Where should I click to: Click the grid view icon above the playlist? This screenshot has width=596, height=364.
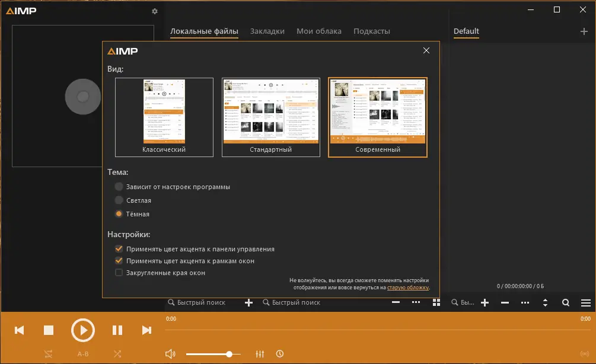coord(436,302)
